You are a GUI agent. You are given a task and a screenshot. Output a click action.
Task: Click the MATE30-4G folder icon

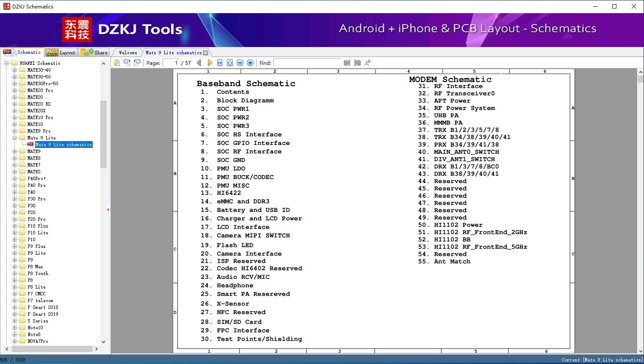pyautogui.click(x=22, y=70)
